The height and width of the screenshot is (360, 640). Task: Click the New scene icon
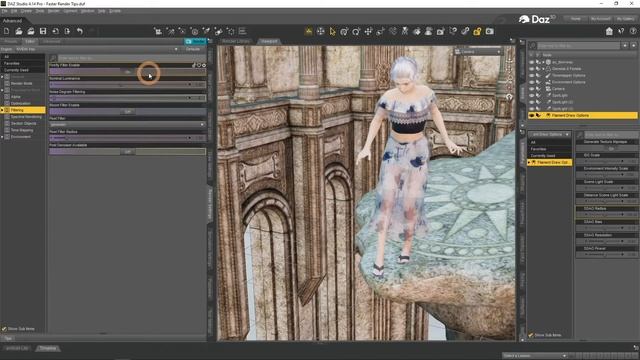pyautogui.click(x=7, y=31)
